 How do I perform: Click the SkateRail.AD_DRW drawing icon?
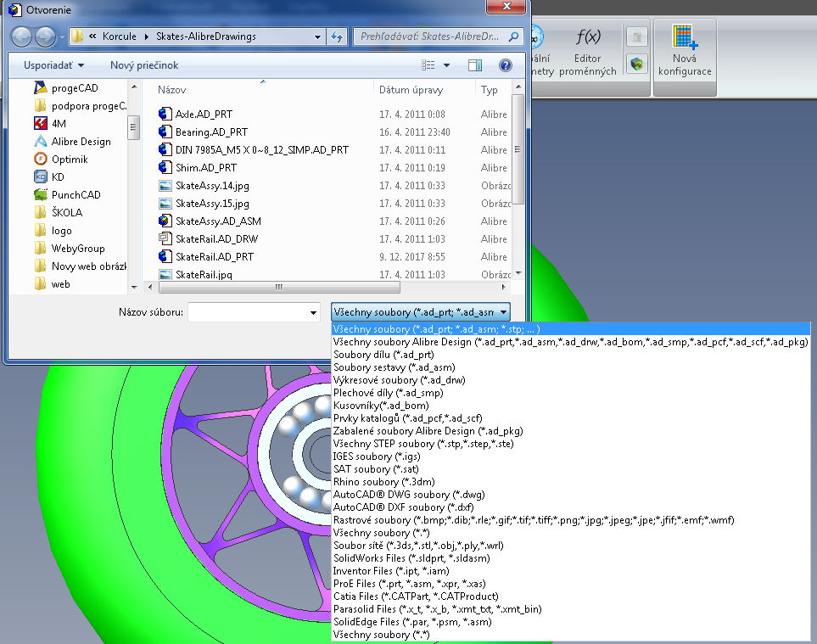[165, 238]
